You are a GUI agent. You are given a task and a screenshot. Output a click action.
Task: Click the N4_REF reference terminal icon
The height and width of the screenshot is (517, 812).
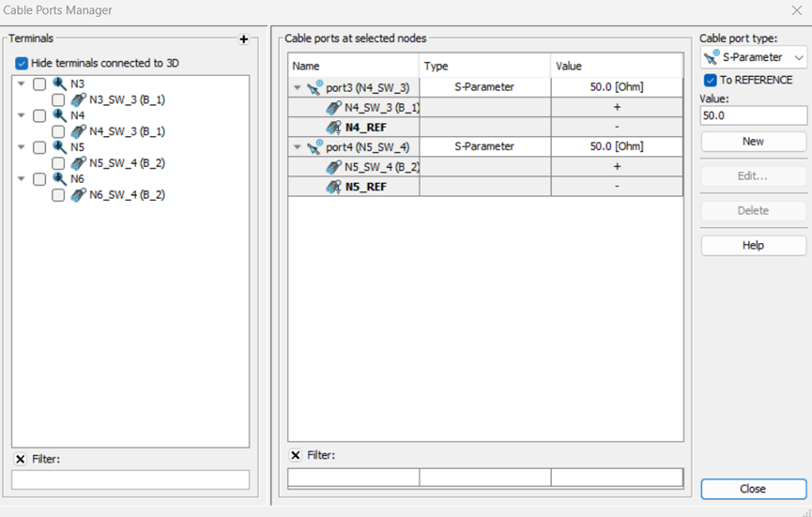[333, 127]
